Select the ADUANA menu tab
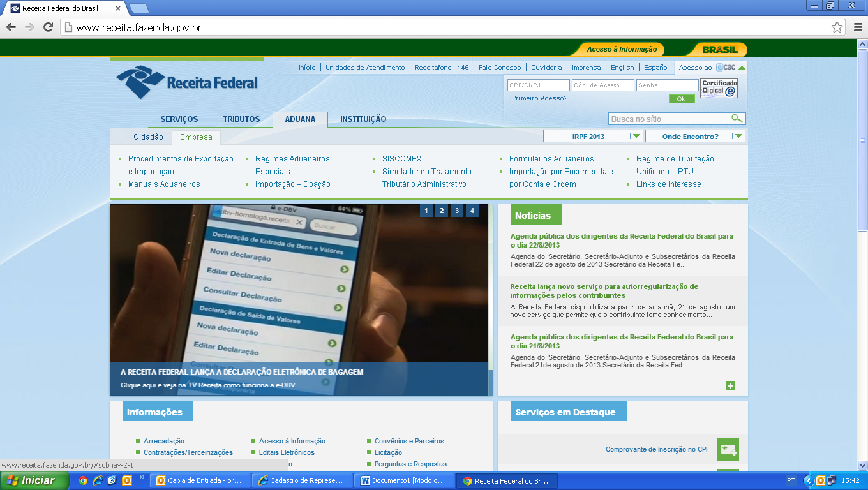Image resolution: width=868 pixels, height=490 pixels. (x=300, y=119)
